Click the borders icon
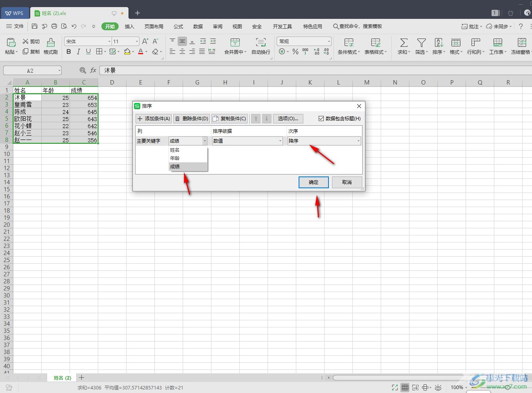Image resolution: width=532 pixels, height=393 pixels. (99, 51)
